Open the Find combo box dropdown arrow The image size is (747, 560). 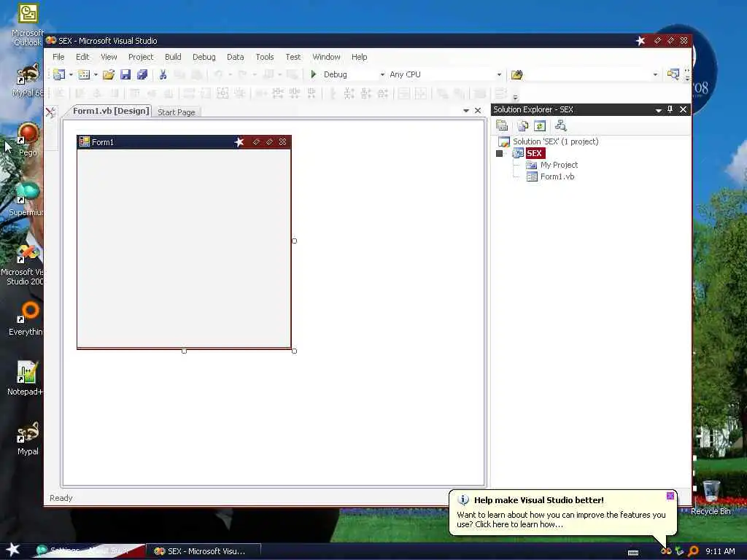[x=655, y=75]
